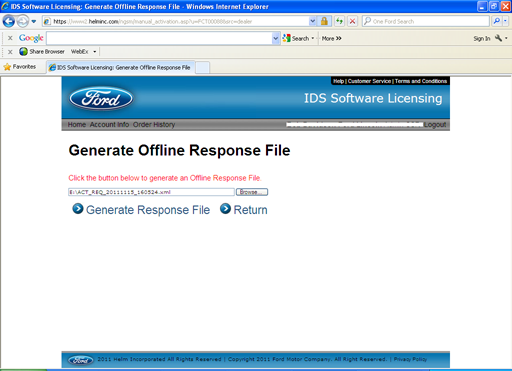Screen dimensions: 512x371
Task: Select the IDS Software Licensing tab
Action: pyautogui.click(x=120, y=67)
